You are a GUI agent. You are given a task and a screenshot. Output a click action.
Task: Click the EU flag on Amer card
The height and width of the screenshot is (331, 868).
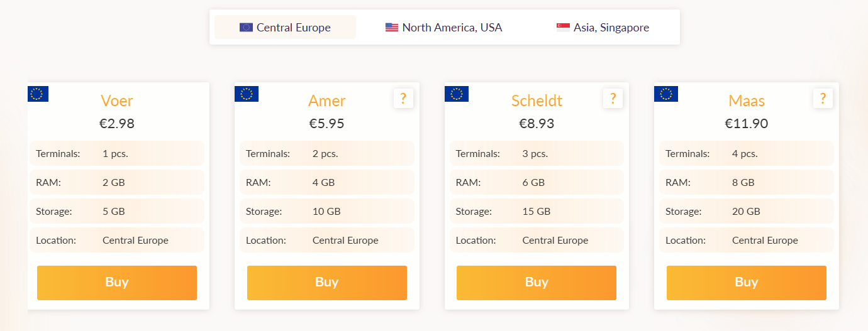pyautogui.click(x=247, y=94)
